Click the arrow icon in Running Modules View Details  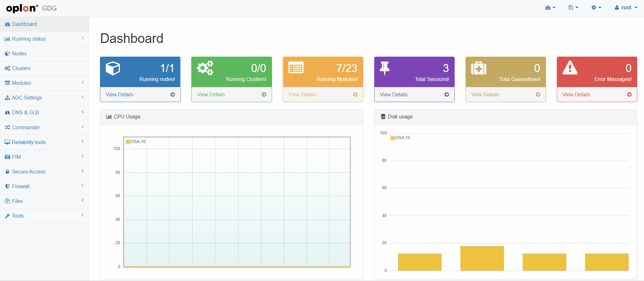(355, 94)
